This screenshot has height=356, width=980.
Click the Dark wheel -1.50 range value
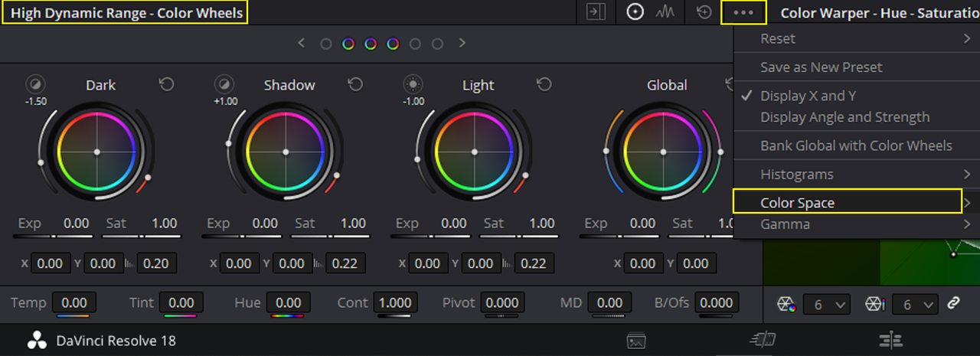point(35,101)
